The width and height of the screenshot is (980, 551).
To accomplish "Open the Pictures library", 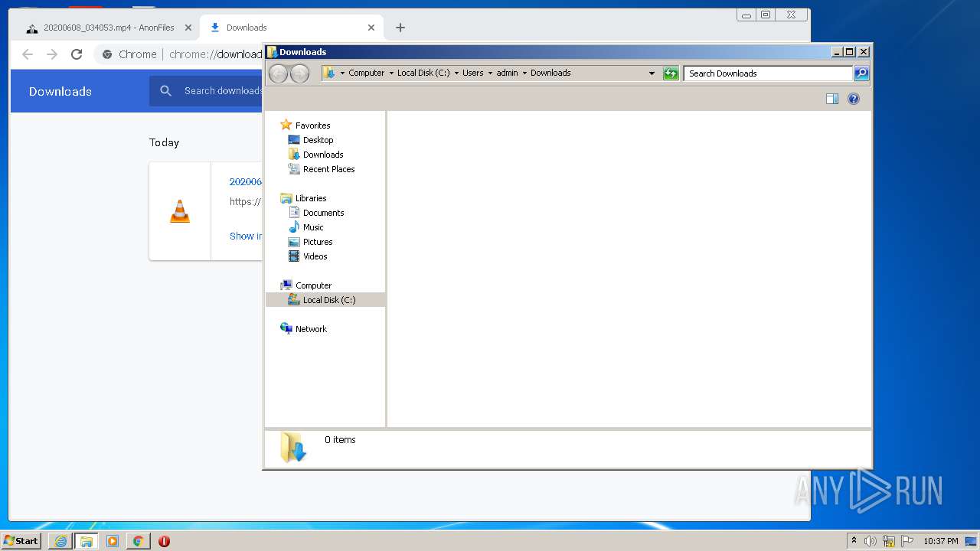I will [x=318, y=242].
